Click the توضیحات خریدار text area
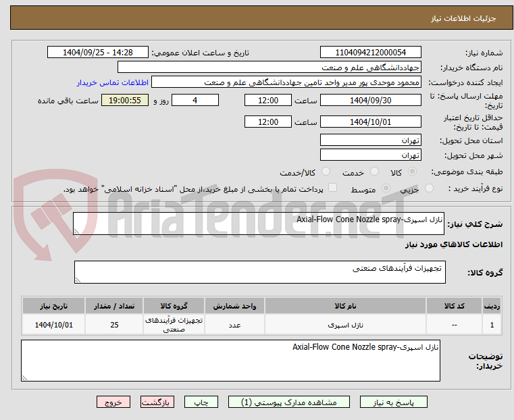Viewport: 514px width, 420px height. 230,361
